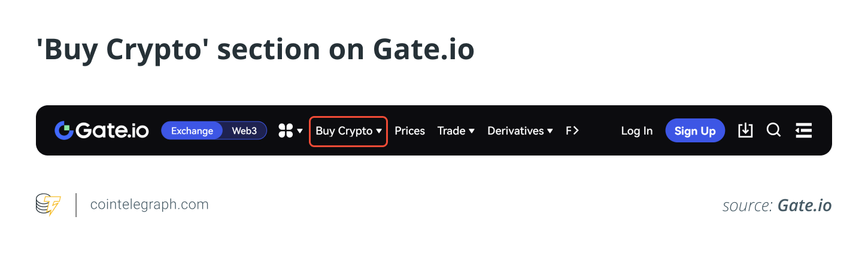Select the Derivatives menu label

click(x=515, y=131)
